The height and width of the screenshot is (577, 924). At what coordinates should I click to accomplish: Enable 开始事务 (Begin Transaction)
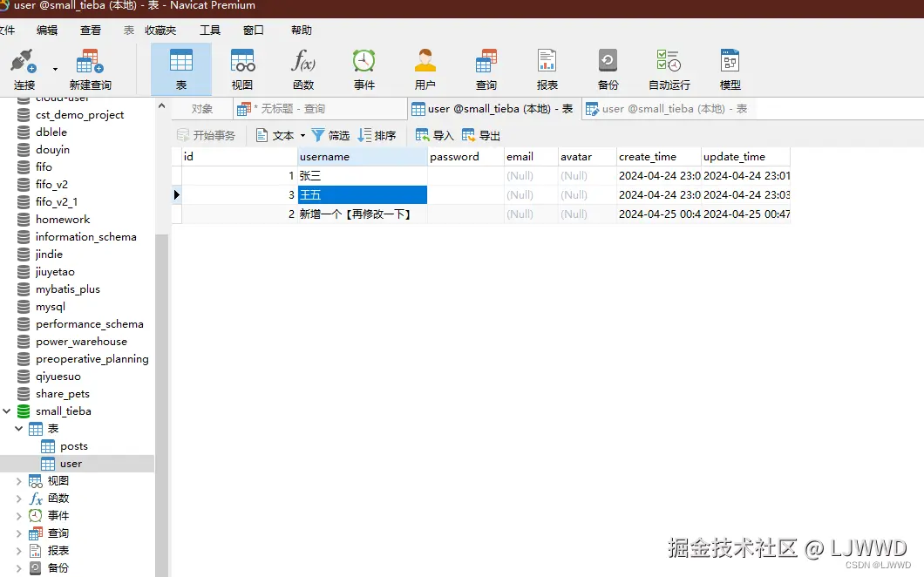207,135
